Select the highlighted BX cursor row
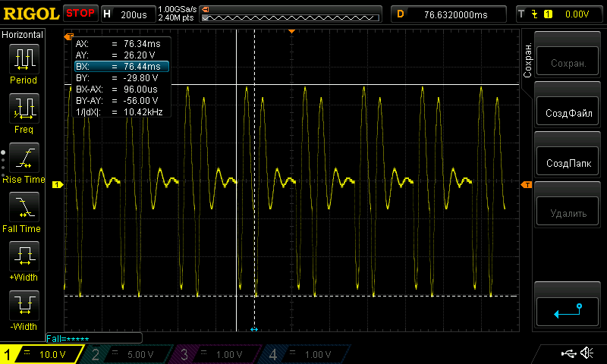 click(x=121, y=67)
